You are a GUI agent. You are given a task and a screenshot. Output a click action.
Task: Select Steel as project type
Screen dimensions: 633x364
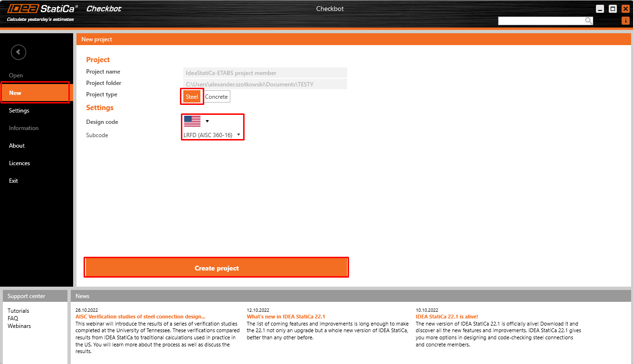pos(192,96)
